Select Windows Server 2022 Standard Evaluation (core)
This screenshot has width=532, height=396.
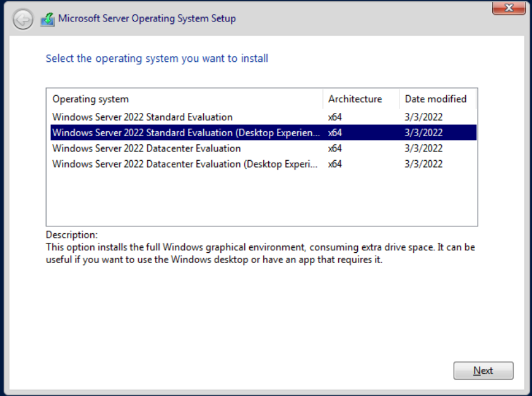(x=142, y=117)
